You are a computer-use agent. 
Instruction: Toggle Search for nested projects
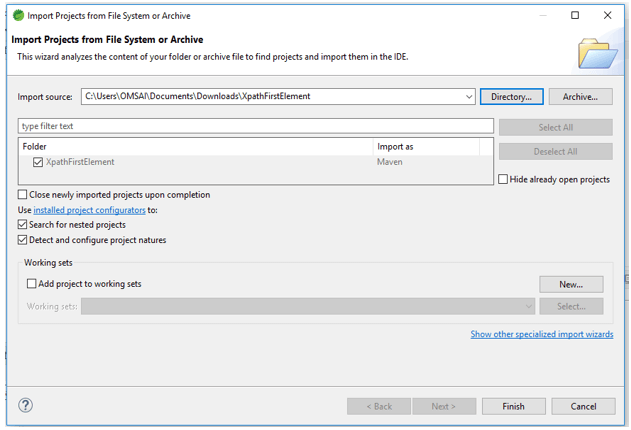coord(23,225)
